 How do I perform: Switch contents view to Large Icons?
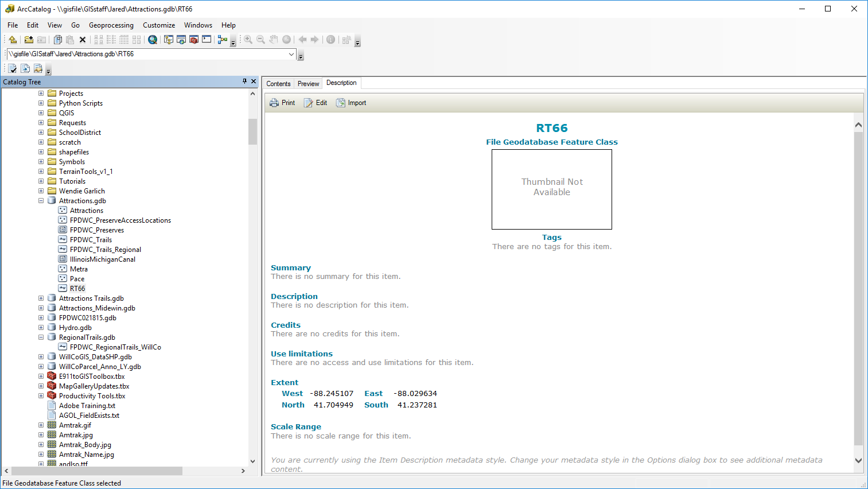[99, 40]
